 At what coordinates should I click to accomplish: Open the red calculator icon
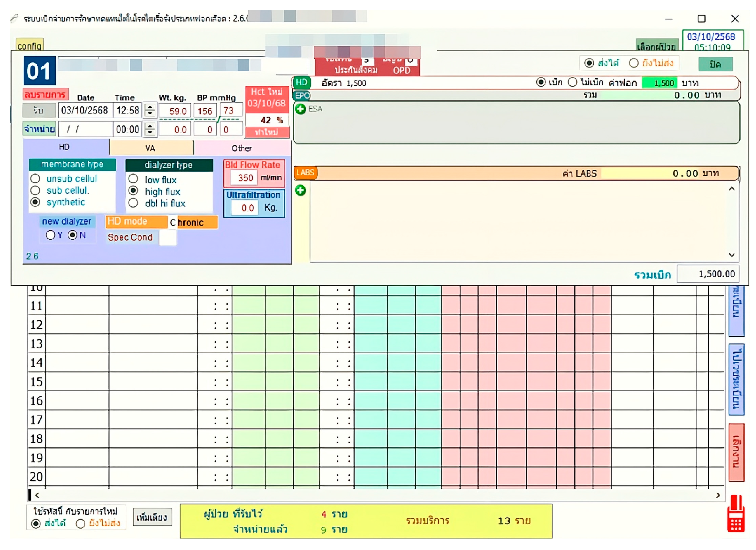[x=735, y=515]
